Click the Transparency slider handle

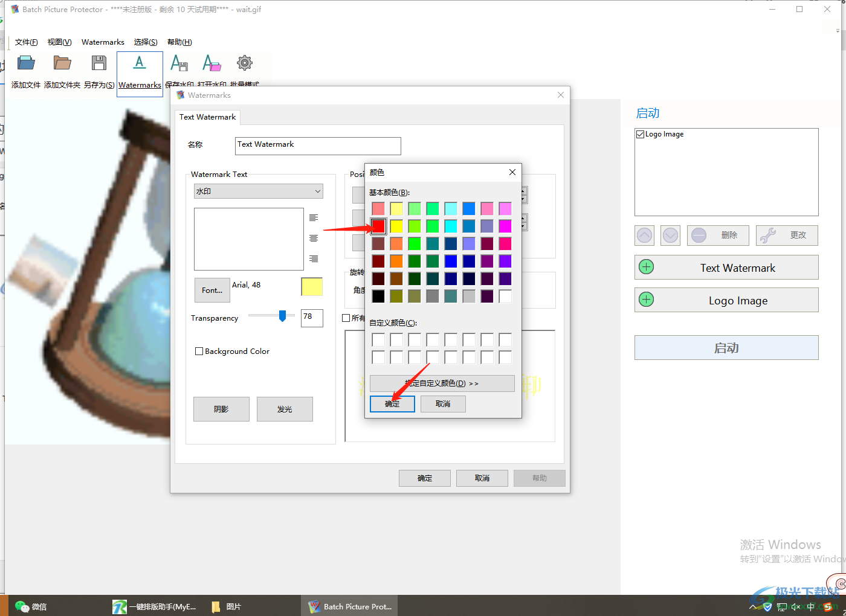(x=282, y=316)
